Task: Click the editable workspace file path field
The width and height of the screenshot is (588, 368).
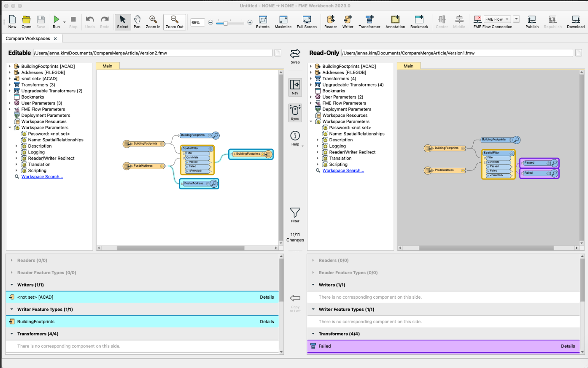Action: pos(152,53)
